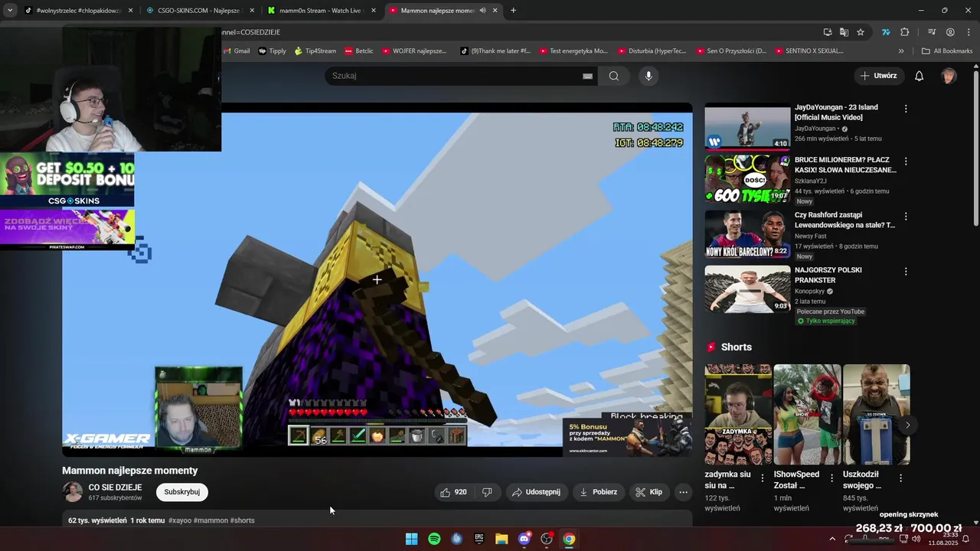Image resolution: width=980 pixels, height=551 pixels.
Task: Show hidden system tray icons
Action: coord(832,539)
